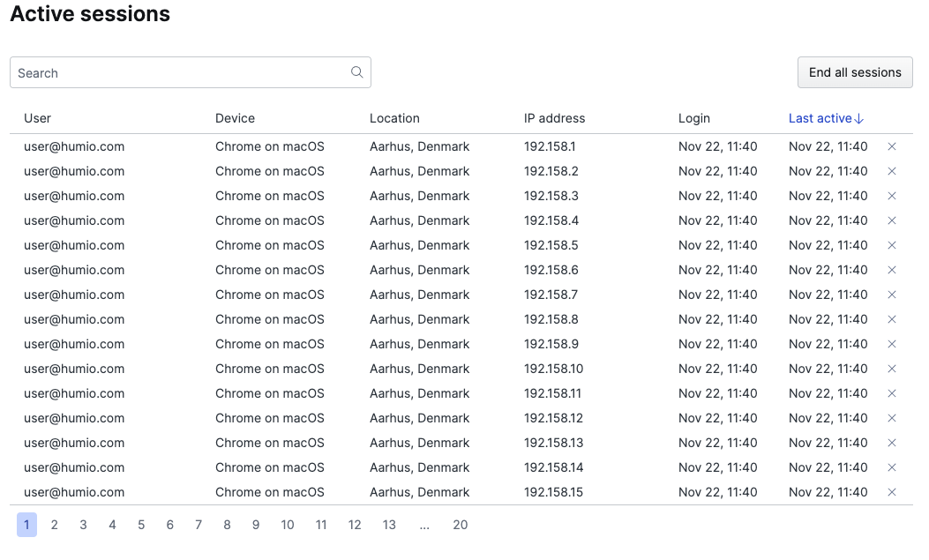Image resolution: width=929 pixels, height=560 pixels.
Task: Click the sort arrow next to Last active
Action: [860, 117]
